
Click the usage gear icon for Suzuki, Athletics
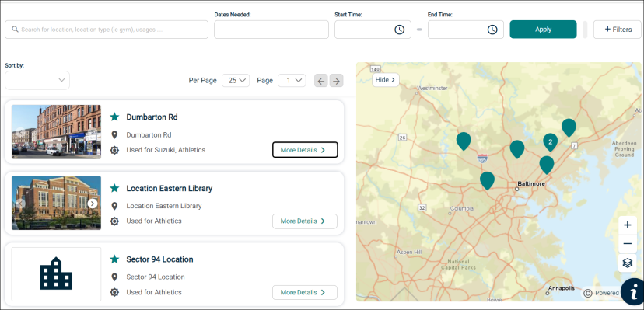[x=114, y=150]
